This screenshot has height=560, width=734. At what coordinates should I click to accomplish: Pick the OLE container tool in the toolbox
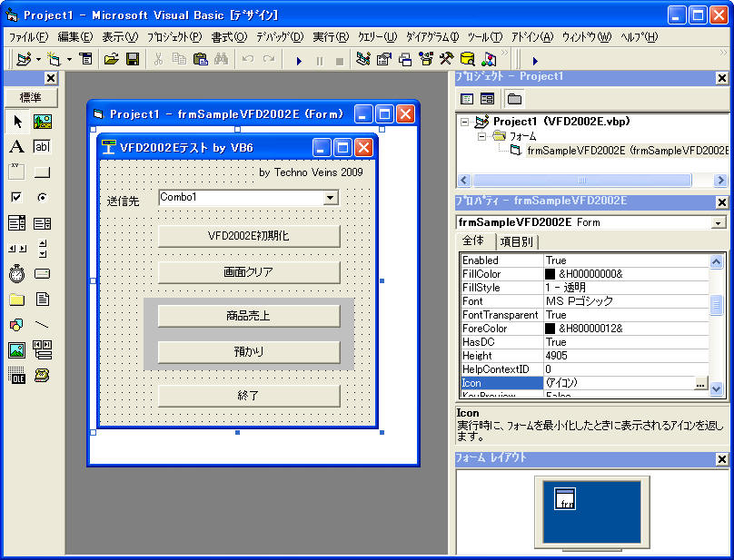[17, 375]
